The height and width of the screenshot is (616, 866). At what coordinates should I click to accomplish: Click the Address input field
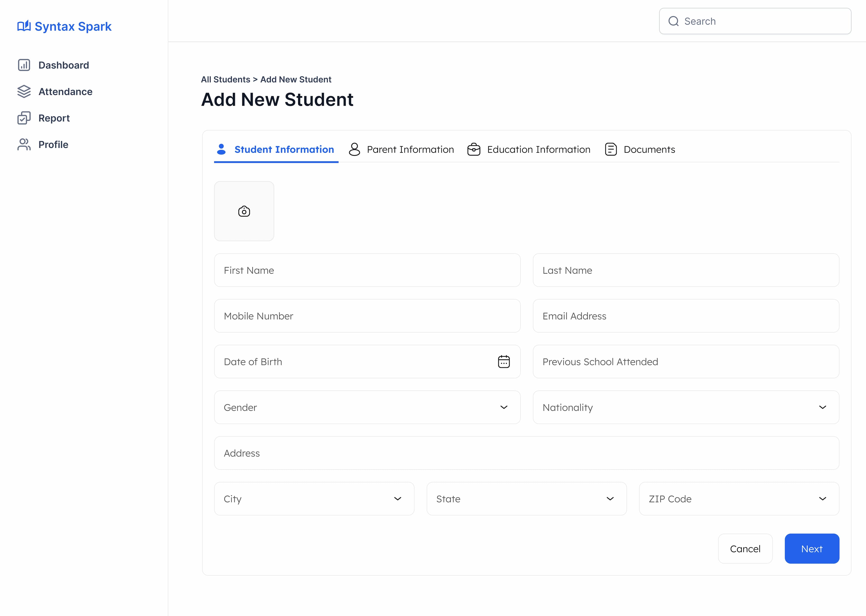pos(526,453)
